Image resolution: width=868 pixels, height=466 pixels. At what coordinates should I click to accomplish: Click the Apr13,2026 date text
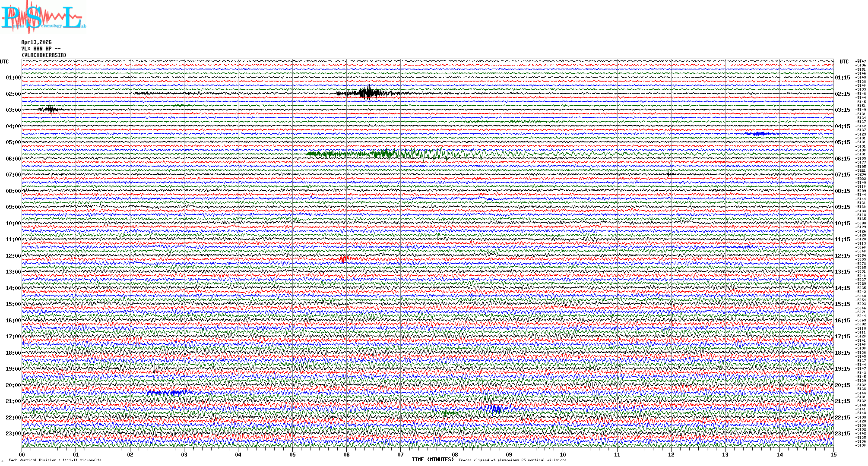(36, 42)
